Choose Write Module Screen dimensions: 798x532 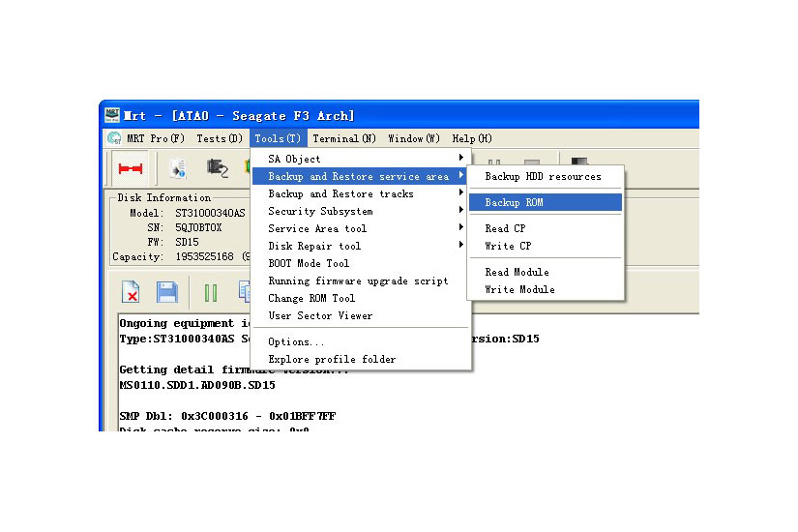tap(546, 289)
